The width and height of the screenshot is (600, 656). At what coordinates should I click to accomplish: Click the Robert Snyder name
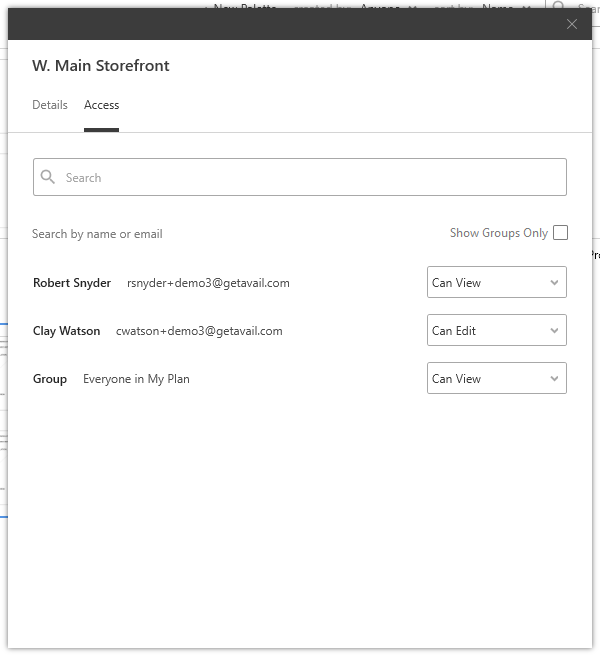click(72, 283)
